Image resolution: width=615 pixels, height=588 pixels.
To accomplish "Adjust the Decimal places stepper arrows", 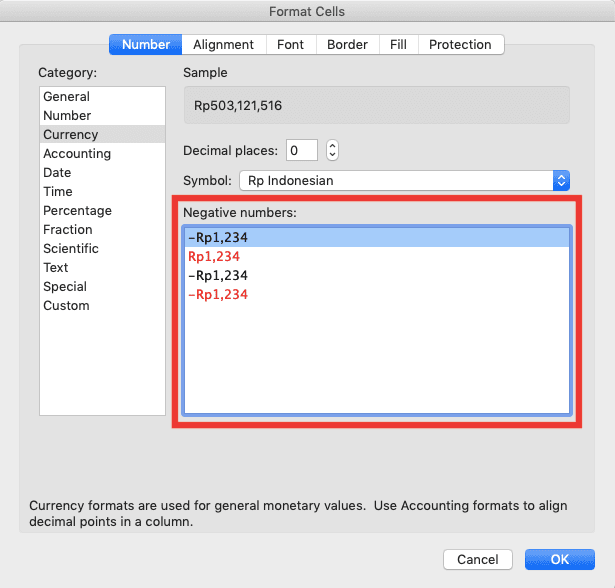I will (332, 150).
